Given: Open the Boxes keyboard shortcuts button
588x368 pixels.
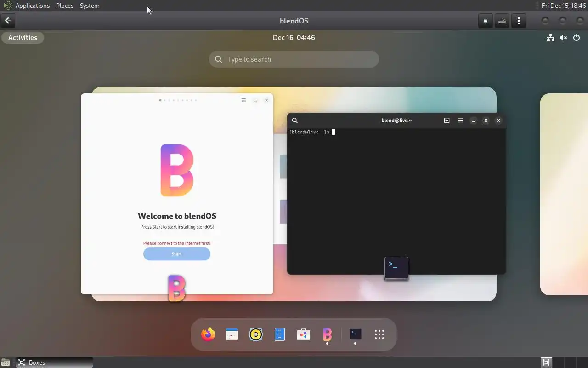Looking at the screenshot, I should pos(502,21).
